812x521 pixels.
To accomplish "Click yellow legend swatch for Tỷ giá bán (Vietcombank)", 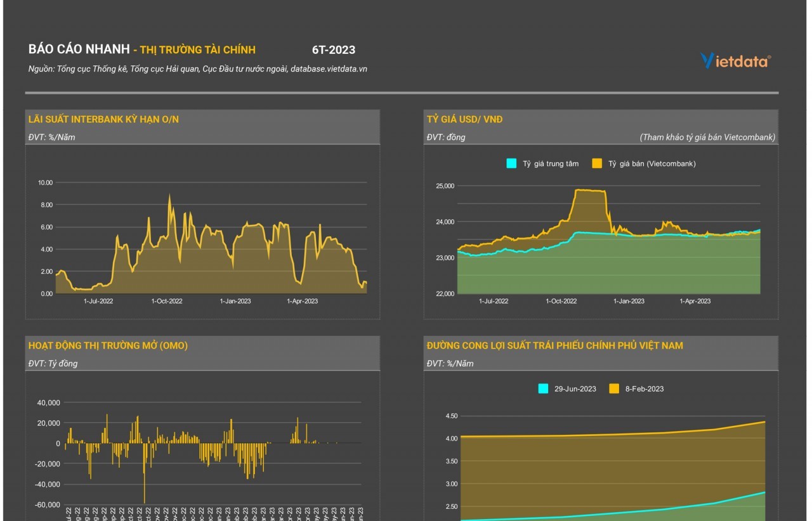I will pos(596,164).
